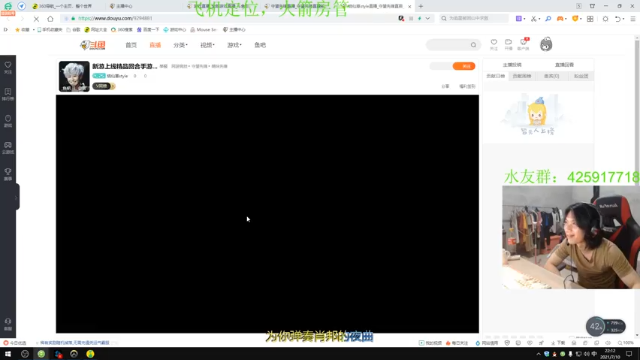Open the scissors screenshot tool
640x360 pixels.
click(534, 19)
